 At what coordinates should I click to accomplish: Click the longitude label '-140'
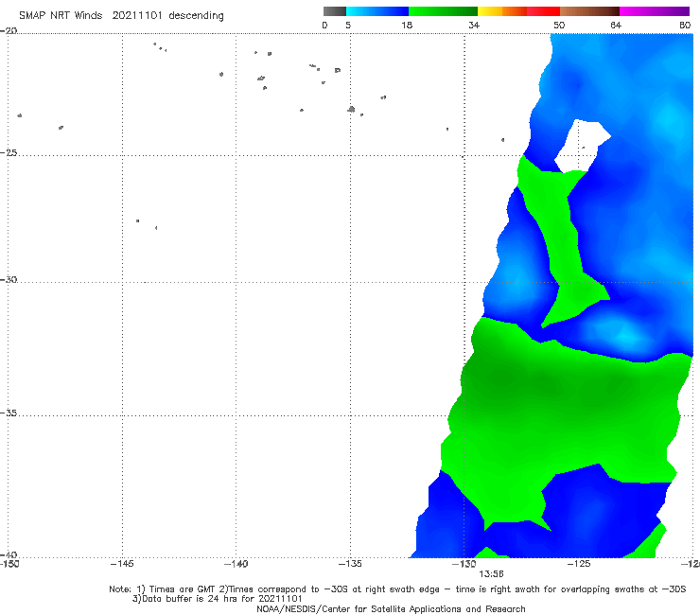click(236, 564)
